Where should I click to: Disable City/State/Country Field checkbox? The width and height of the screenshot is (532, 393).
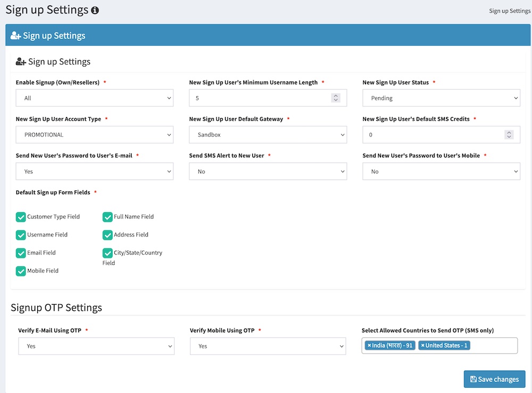point(107,253)
